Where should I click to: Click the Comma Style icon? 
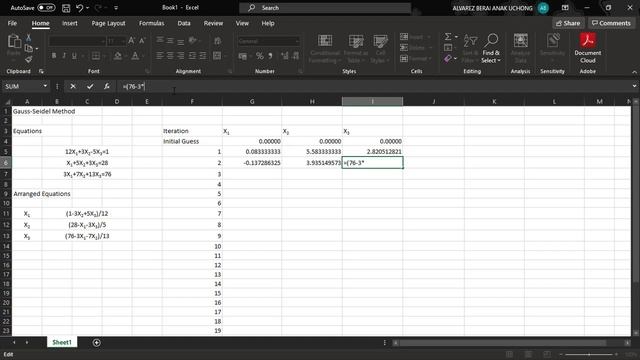pos(270,56)
